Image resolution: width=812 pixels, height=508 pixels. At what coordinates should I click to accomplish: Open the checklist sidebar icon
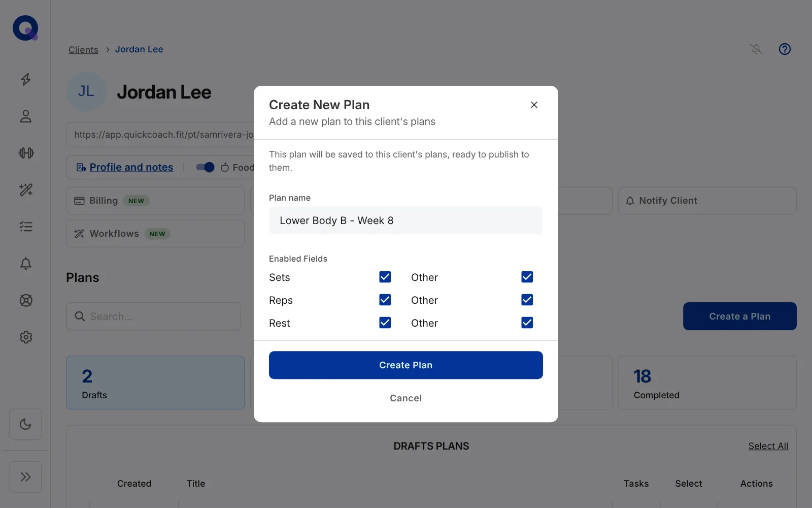[26, 227]
